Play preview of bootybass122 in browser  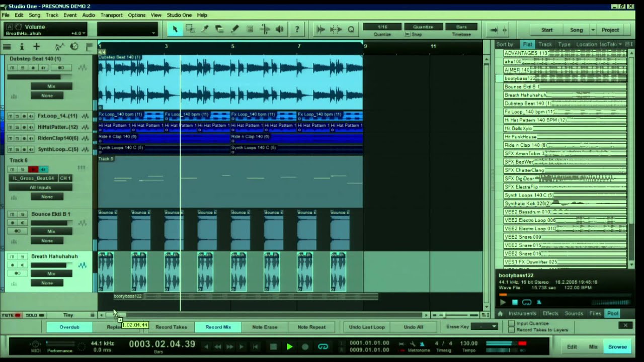coord(503,302)
